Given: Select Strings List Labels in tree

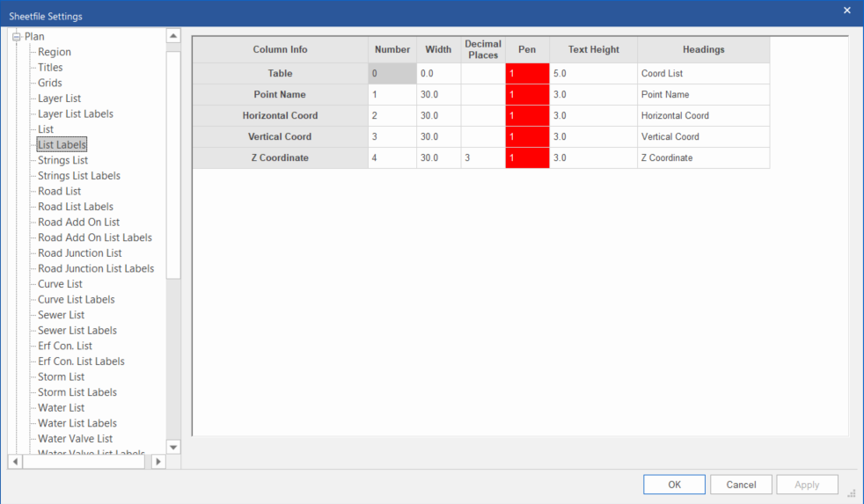Looking at the screenshot, I should pyautogui.click(x=79, y=176).
